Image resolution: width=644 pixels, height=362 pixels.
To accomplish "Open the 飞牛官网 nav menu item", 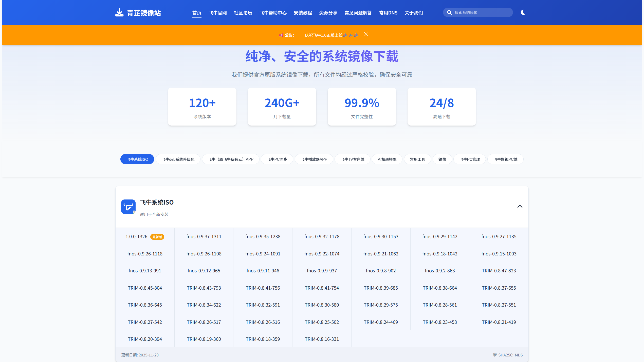I will click(217, 13).
